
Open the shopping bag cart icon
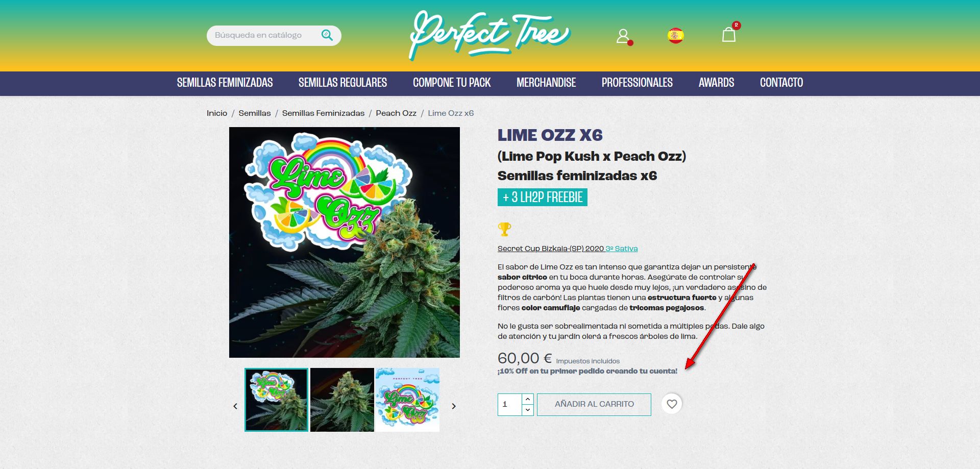pyautogui.click(x=729, y=34)
